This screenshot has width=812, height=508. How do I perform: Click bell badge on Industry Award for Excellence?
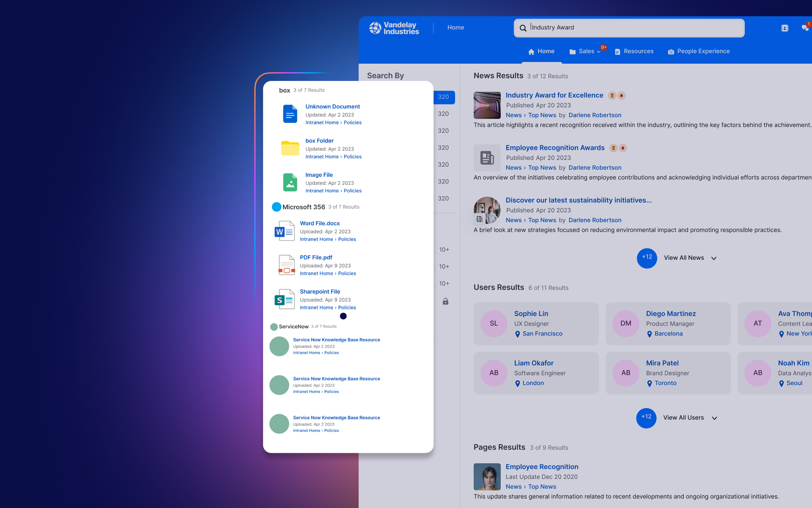(622, 96)
